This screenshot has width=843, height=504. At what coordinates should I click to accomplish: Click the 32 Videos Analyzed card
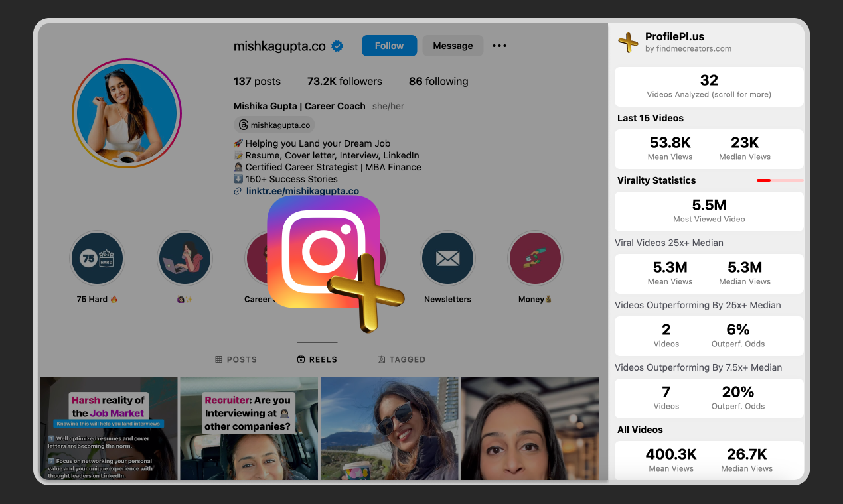pos(709,87)
